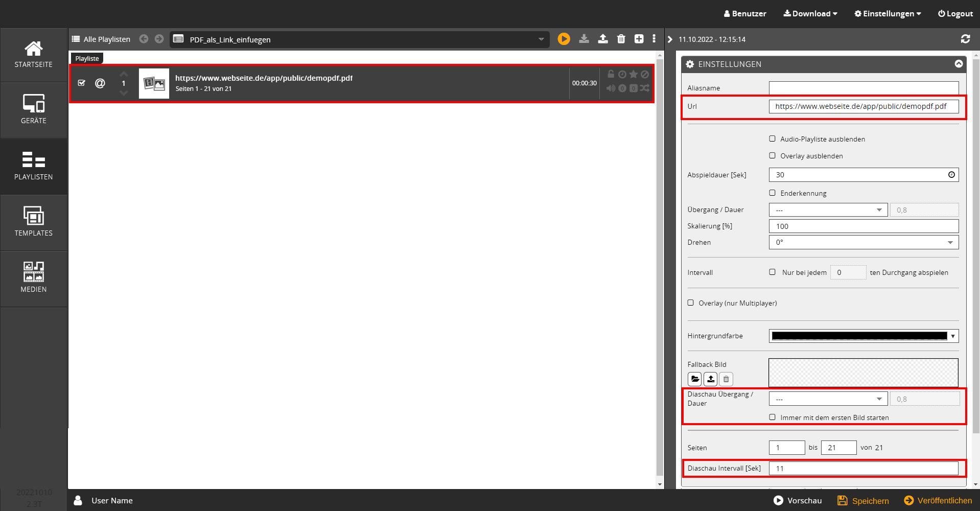980x511 pixels.
Task: Click the Speichern button
Action: pos(864,501)
